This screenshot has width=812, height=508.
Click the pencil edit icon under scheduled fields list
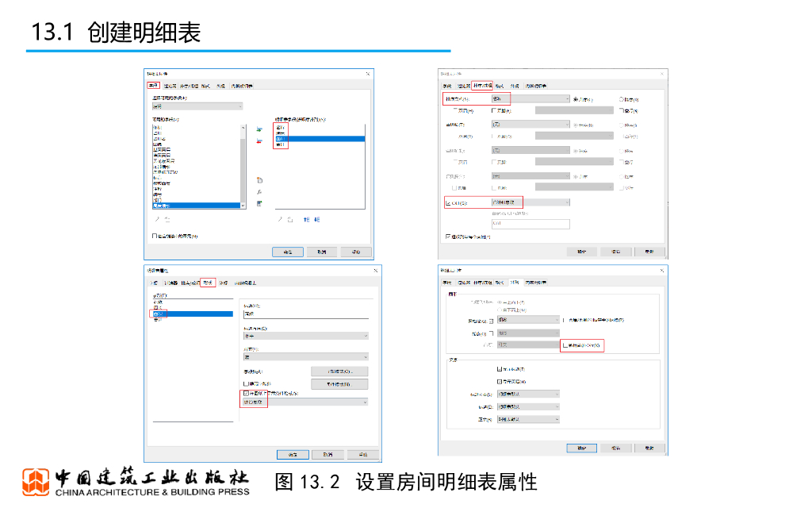point(279,219)
